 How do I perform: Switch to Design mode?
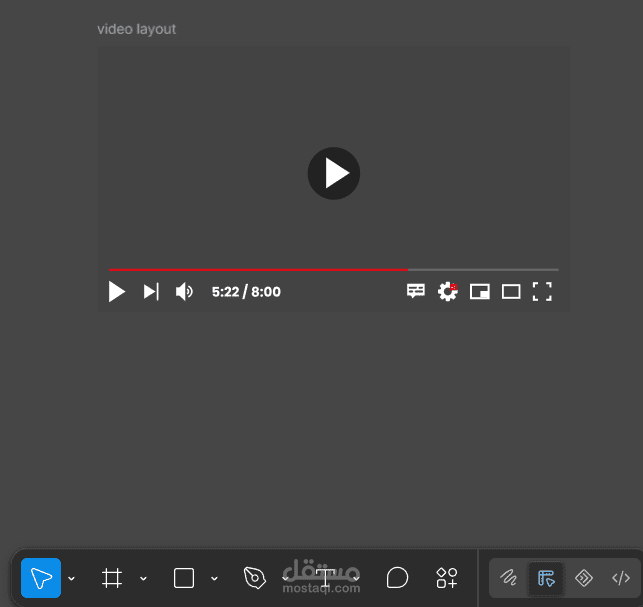point(546,578)
